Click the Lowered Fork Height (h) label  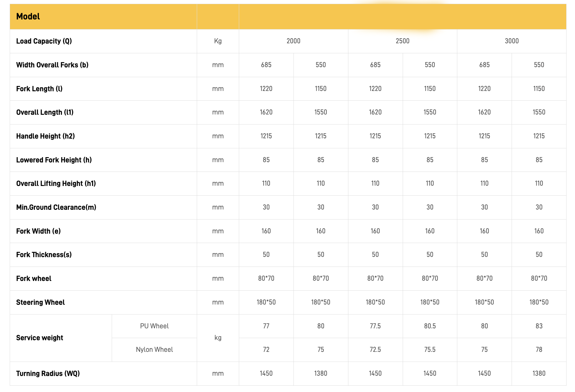(x=54, y=160)
